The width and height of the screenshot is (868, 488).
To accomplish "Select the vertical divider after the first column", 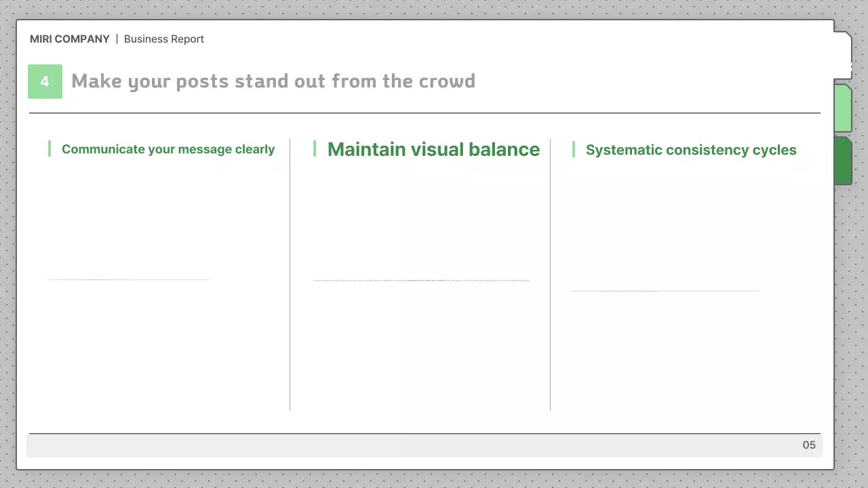I will [290, 274].
